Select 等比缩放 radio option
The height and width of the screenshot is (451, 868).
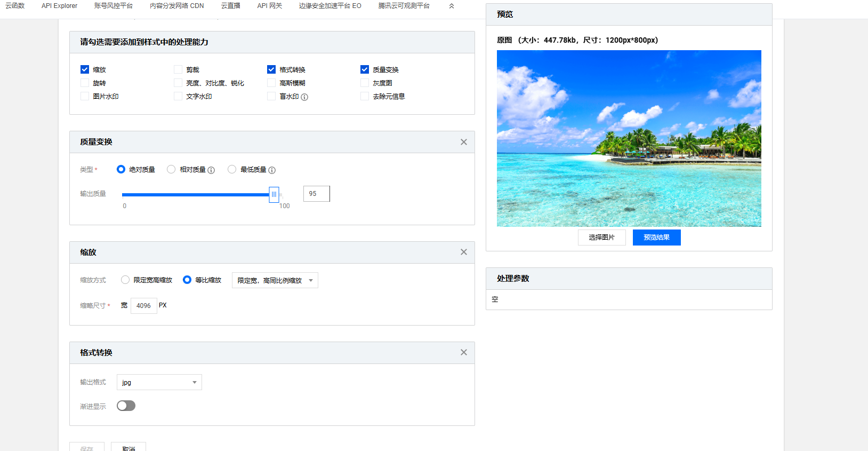[187, 280]
